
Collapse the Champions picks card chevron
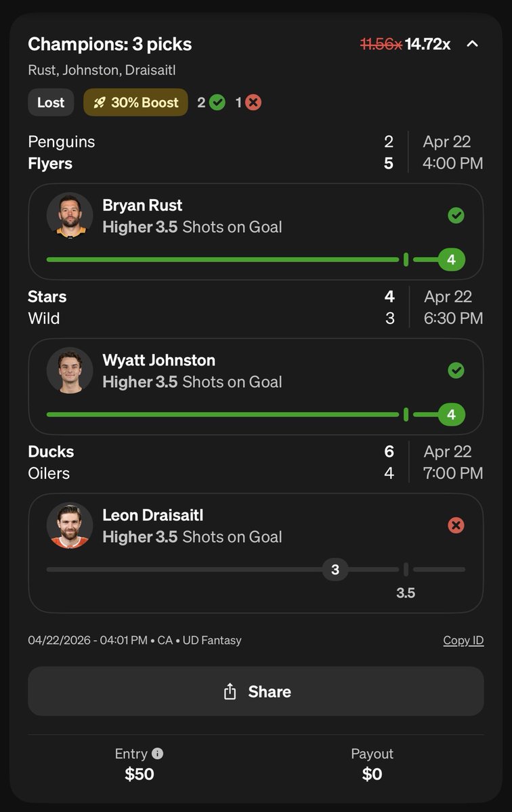click(473, 44)
